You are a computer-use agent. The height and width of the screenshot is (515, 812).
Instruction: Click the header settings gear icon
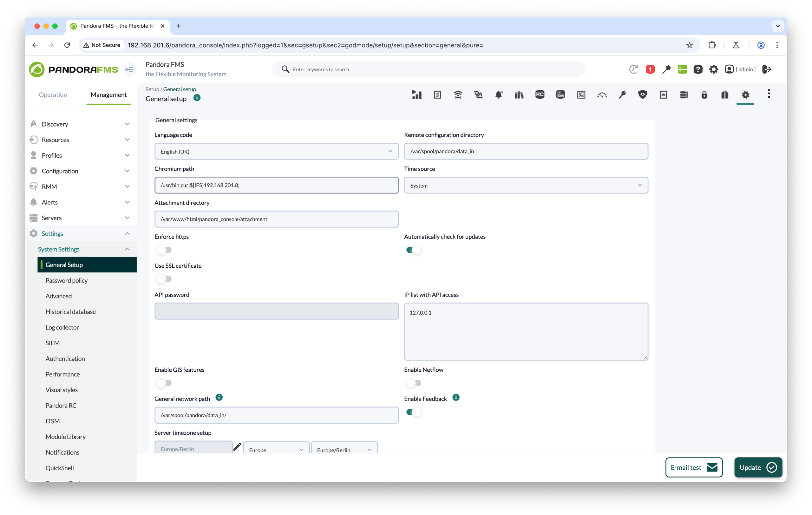click(x=714, y=69)
